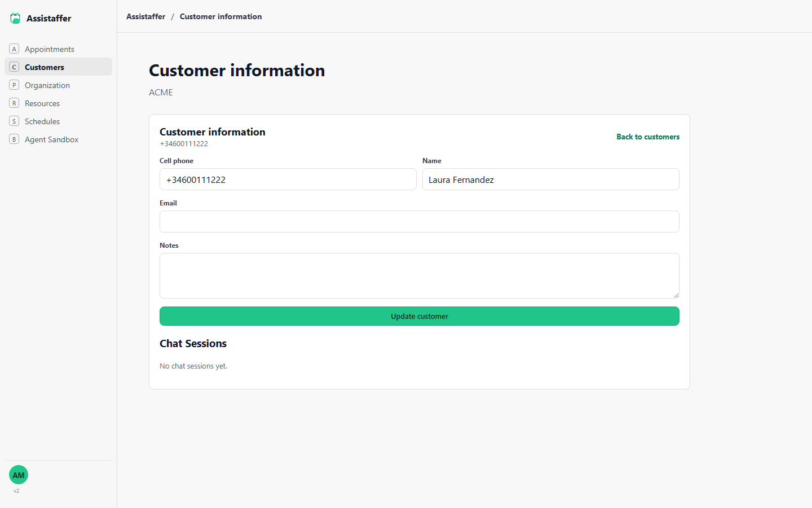812x508 pixels.
Task: Open Agent Sandbox from the sidebar
Action: tap(59, 139)
